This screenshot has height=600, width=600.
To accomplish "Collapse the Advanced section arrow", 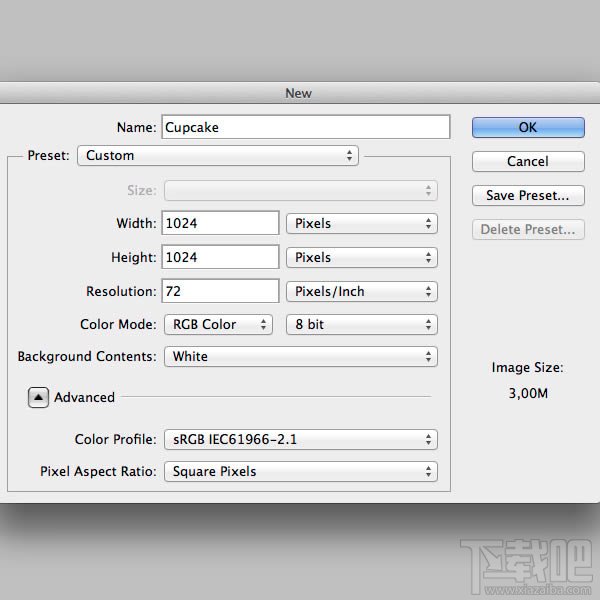I will click(38, 397).
